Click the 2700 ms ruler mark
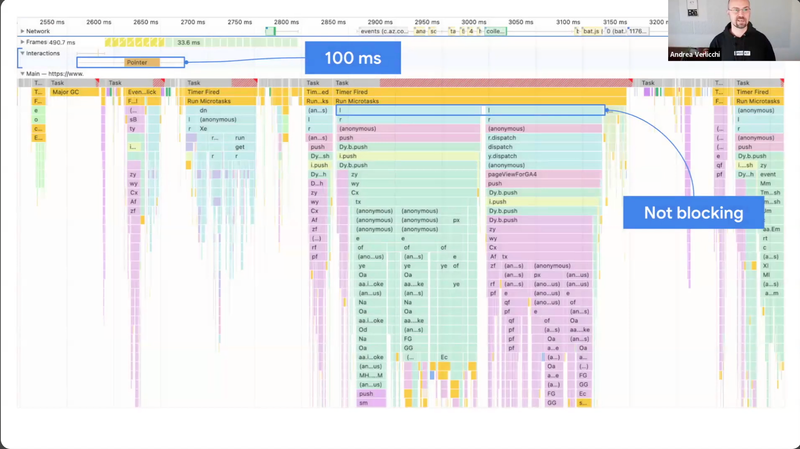The image size is (800, 449). [193, 22]
